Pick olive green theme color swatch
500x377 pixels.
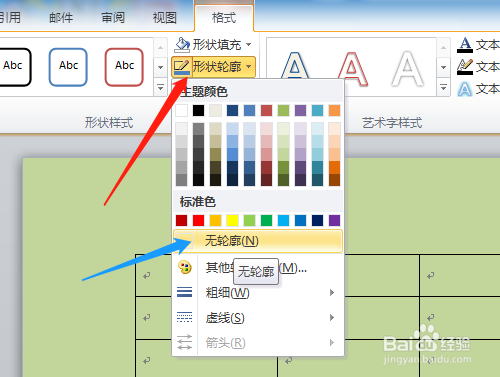(283, 110)
